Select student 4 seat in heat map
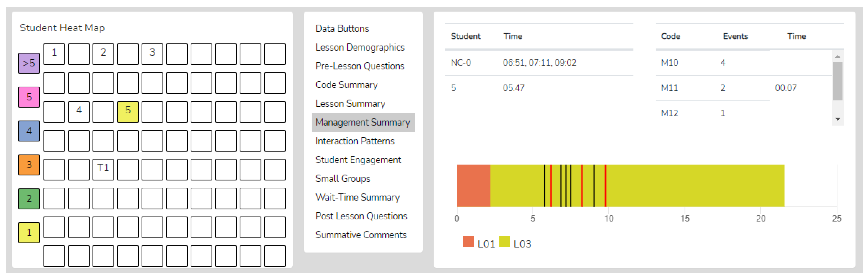The height and width of the screenshot is (278, 868). coord(78,112)
